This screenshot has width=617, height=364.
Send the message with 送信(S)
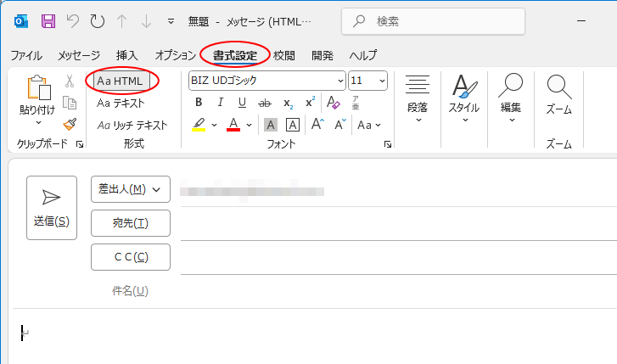pyautogui.click(x=52, y=208)
